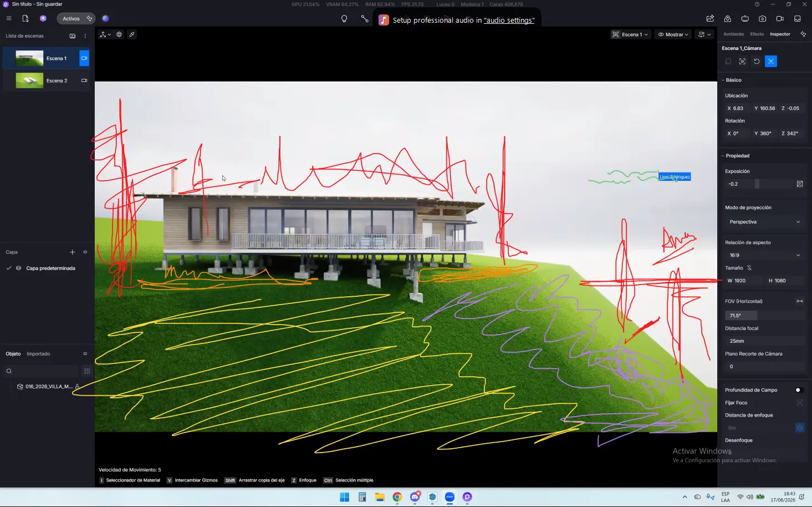
Task: Select the Escena 2 thumbnail
Action: click(x=29, y=80)
